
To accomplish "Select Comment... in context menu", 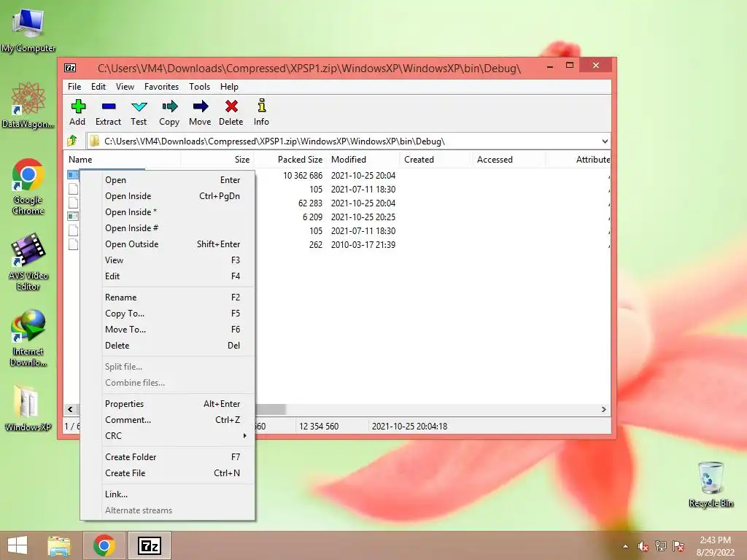I will tap(169, 420).
